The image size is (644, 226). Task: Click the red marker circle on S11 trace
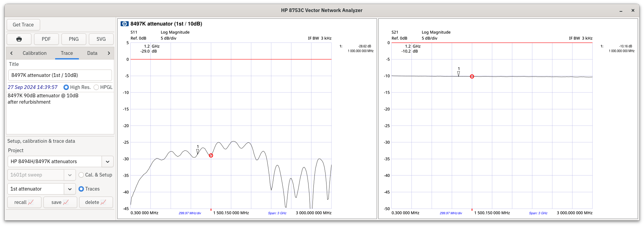coord(211,155)
